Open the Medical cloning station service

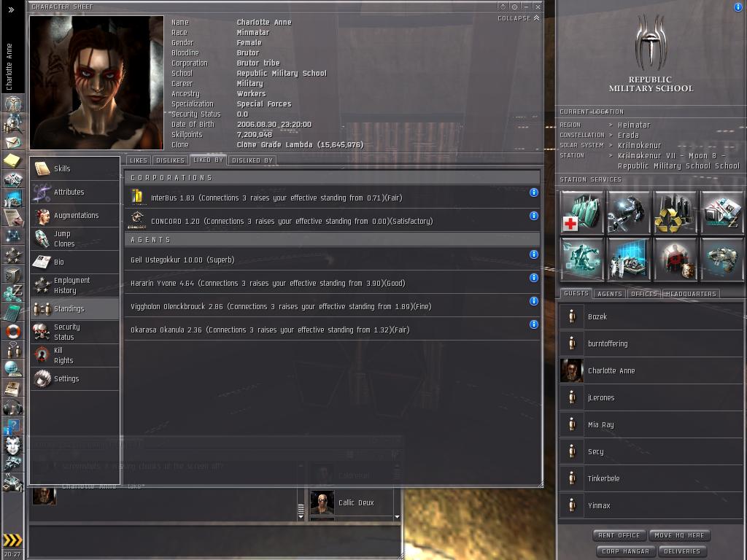click(x=581, y=212)
